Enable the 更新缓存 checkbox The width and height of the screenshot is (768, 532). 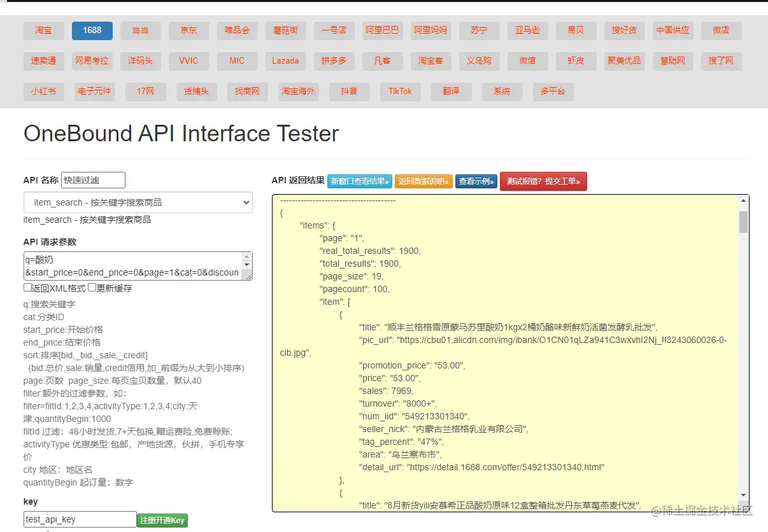tap(92, 288)
